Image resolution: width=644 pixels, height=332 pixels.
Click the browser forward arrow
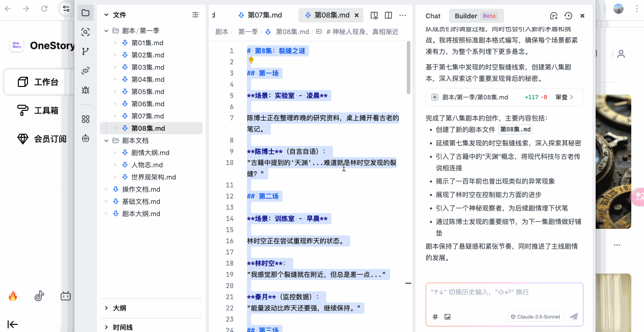click(x=26, y=9)
